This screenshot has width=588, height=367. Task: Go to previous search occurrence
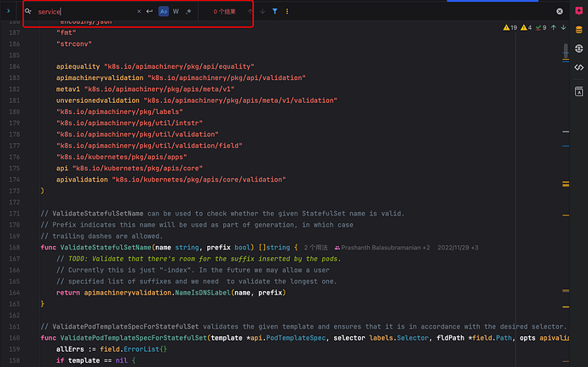[x=251, y=11]
